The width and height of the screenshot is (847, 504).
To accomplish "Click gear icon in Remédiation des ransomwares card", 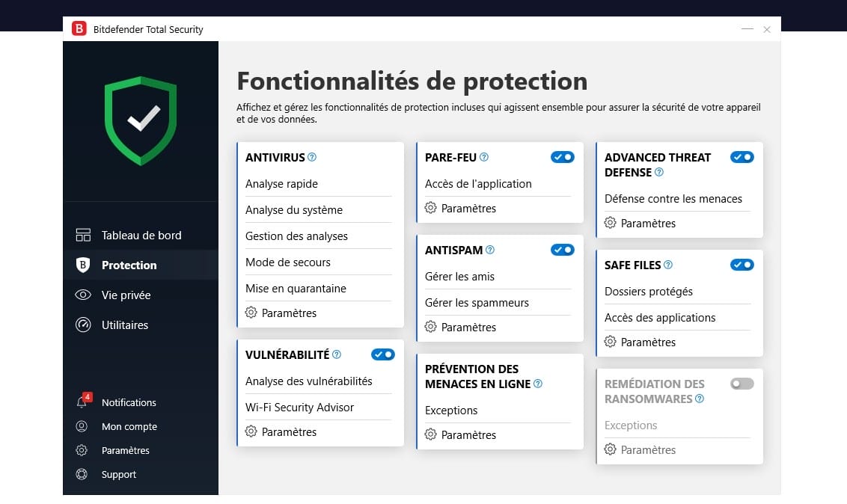I will coord(610,449).
